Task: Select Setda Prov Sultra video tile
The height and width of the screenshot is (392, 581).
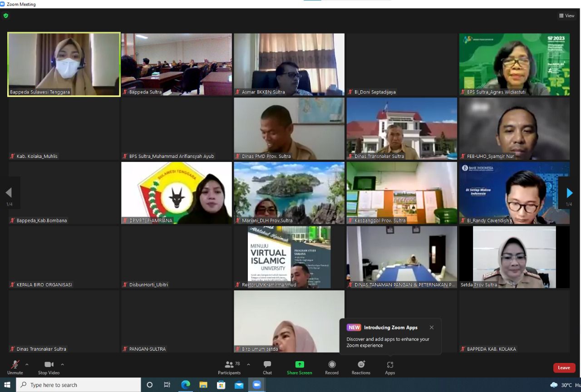Action: coord(514,257)
